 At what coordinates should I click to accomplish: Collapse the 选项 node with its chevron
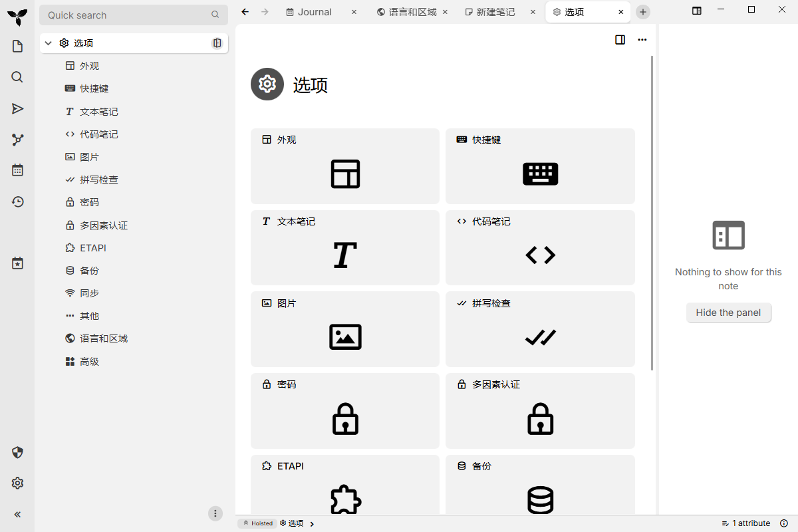click(x=48, y=43)
